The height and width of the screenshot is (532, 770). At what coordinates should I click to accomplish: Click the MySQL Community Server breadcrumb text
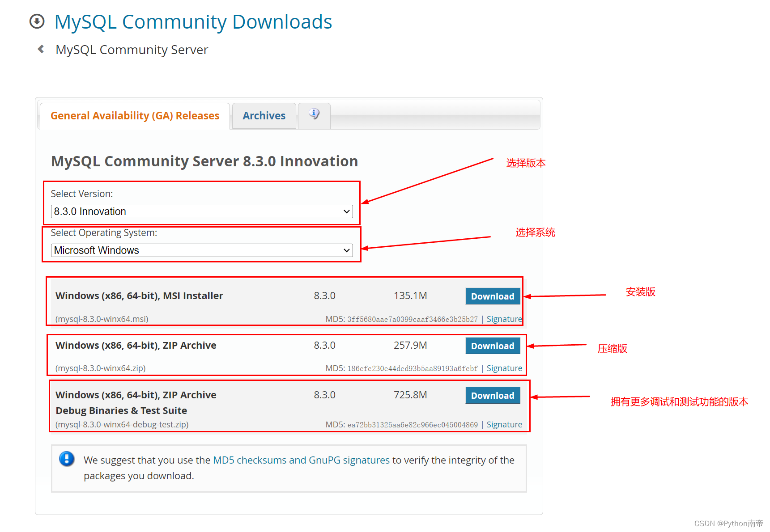(132, 50)
